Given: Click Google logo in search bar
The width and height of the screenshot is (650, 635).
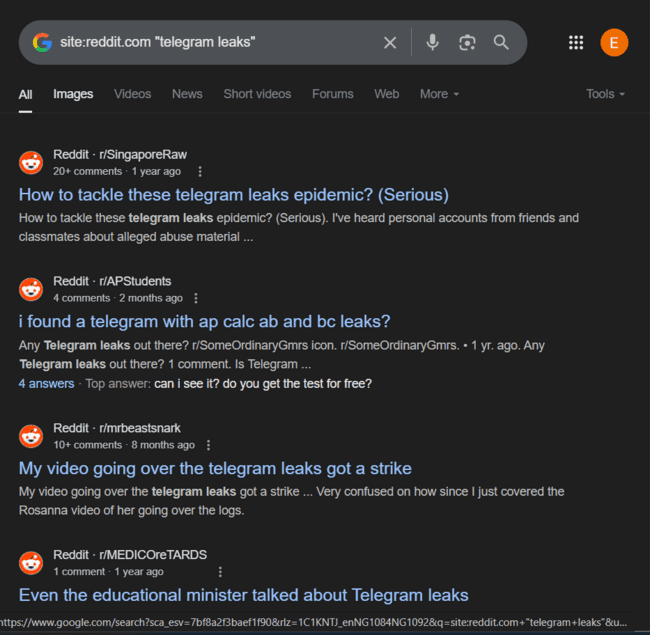Looking at the screenshot, I should pos(42,42).
